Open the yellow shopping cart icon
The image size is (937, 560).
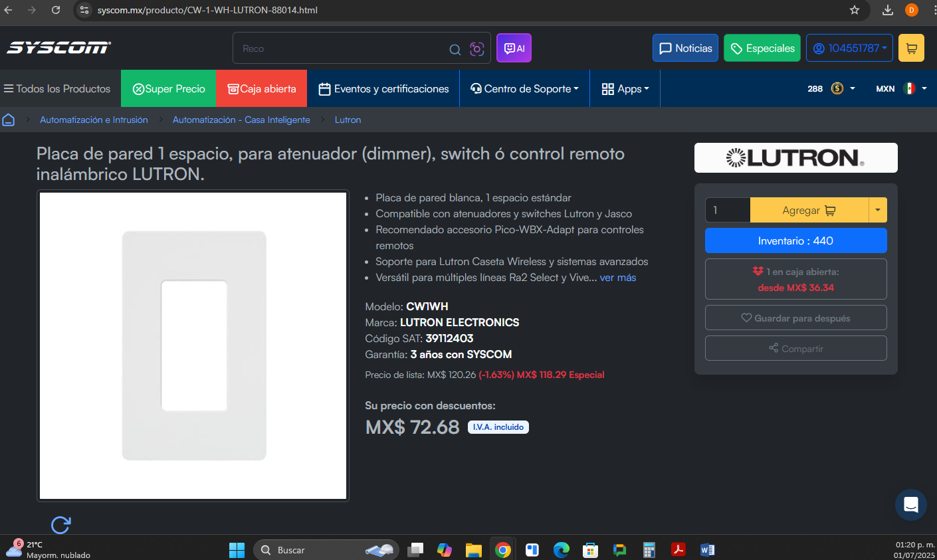tap(911, 48)
